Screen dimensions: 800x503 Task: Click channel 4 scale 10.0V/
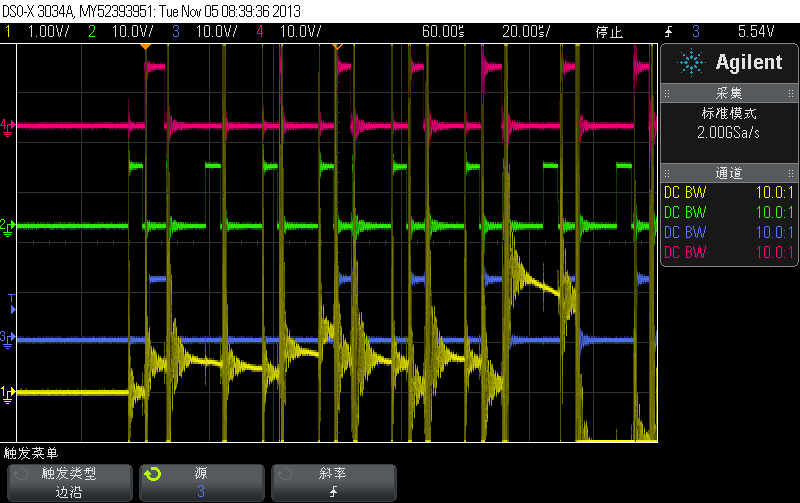[x=301, y=32]
